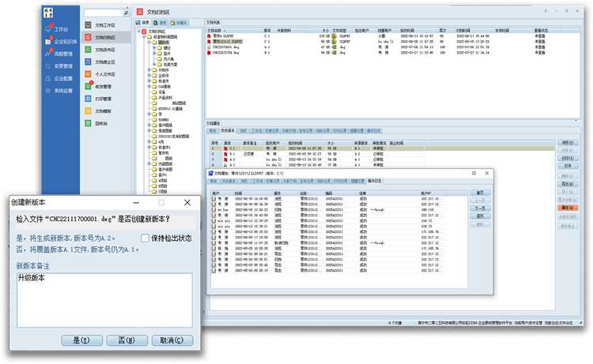Toggle the second log row checkbox

click(x=214, y=203)
